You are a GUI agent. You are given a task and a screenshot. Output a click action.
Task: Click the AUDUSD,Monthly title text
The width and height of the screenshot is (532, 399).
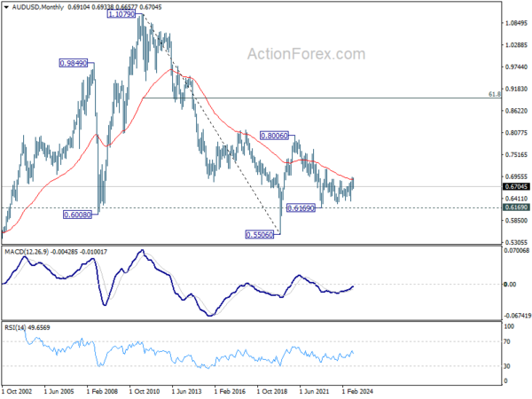click(x=37, y=7)
